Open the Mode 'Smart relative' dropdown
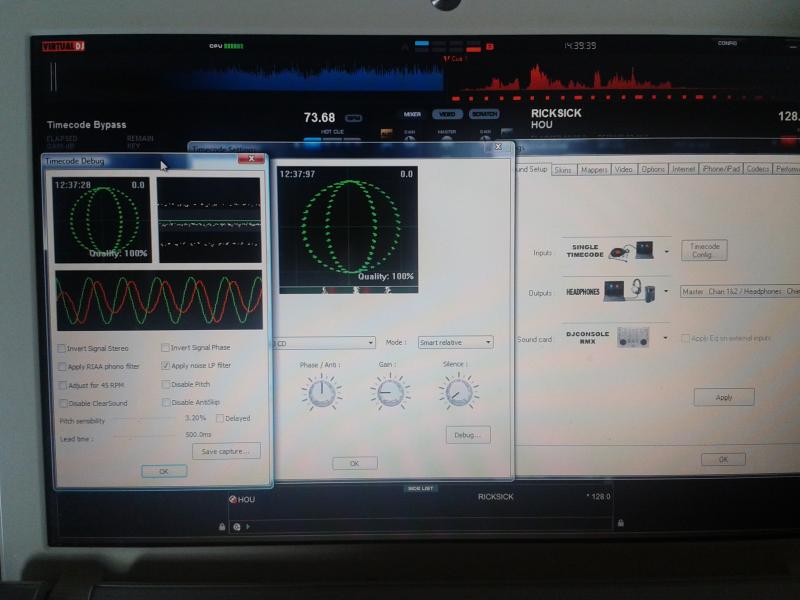The height and width of the screenshot is (600, 800). [456, 342]
